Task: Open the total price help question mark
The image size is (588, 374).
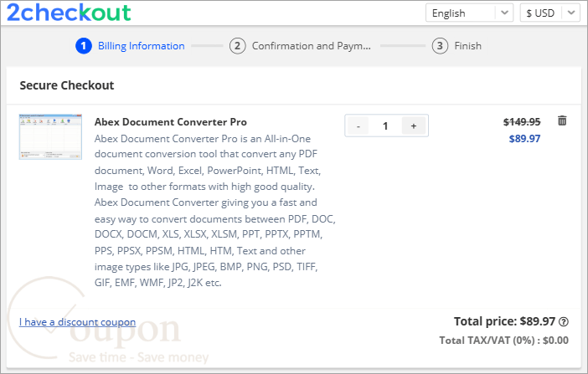Action: [564, 321]
